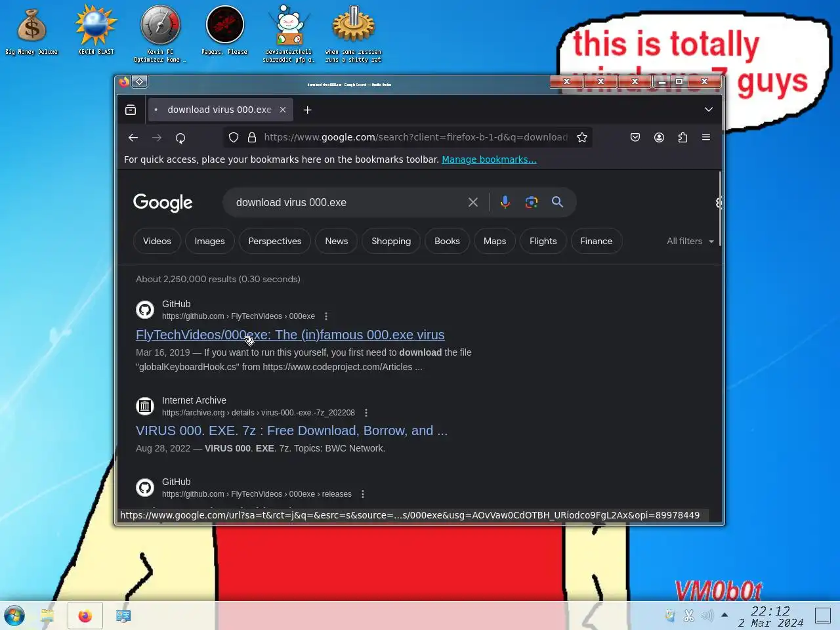The height and width of the screenshot is (630, 840).
Task: Go back one page
Action: (x=133, y=137)
